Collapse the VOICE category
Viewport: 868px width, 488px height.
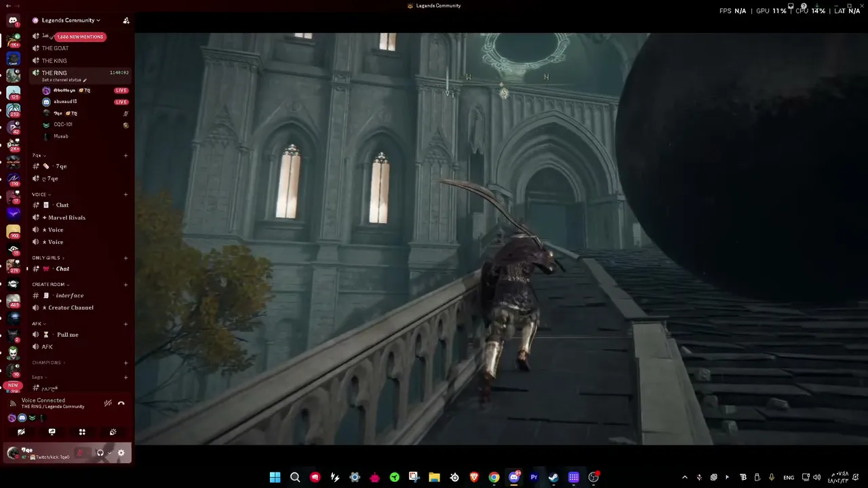pos(41,195)
